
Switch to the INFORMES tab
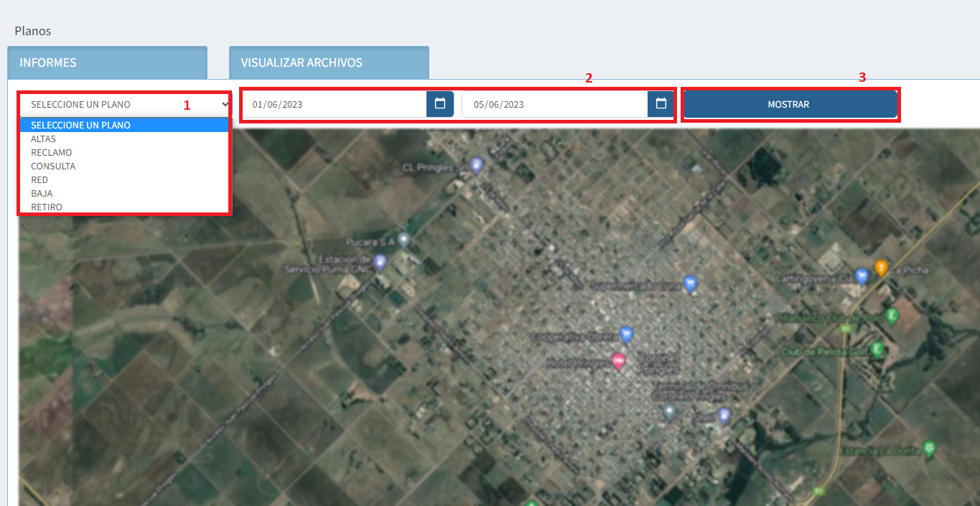click(x=107, y=62)
